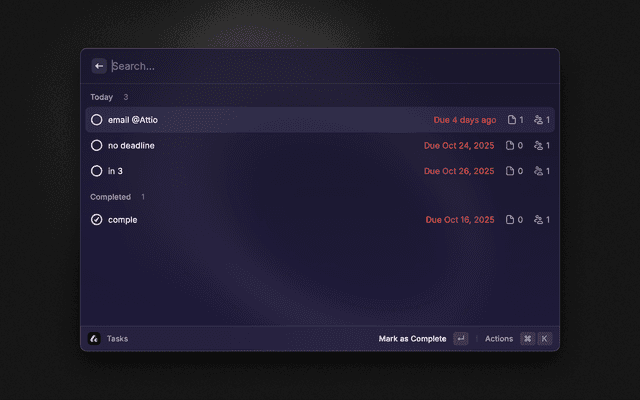Click the assignees icon on email @Attio row
This screenshot has width=640, height=400.
click(538, 120)
